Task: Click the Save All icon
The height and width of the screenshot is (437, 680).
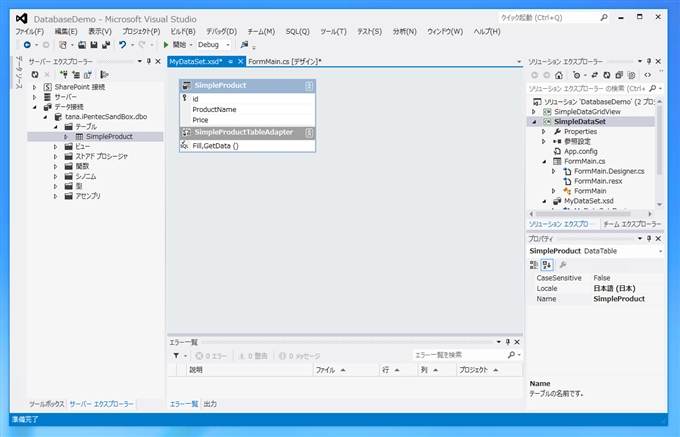Action: [x=105, y=45]
